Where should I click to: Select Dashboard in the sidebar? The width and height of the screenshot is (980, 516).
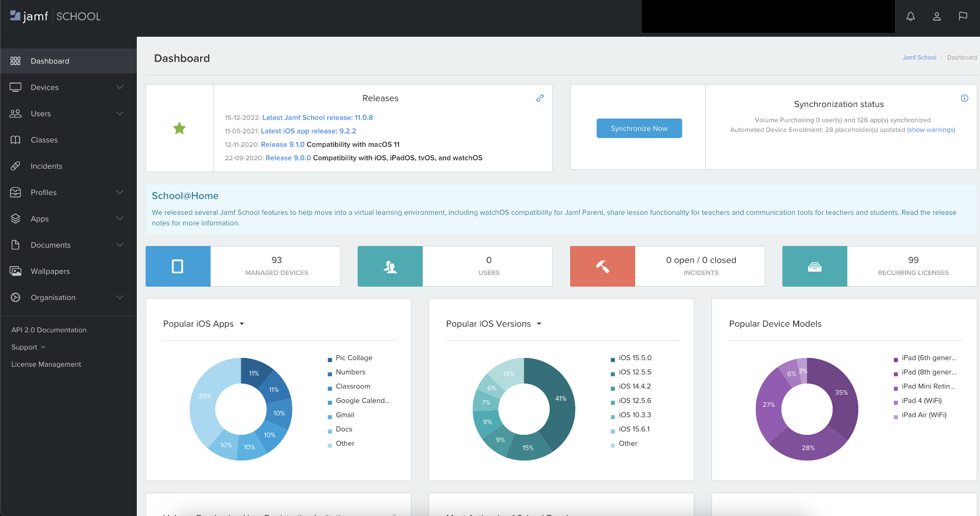coord(68,61)
